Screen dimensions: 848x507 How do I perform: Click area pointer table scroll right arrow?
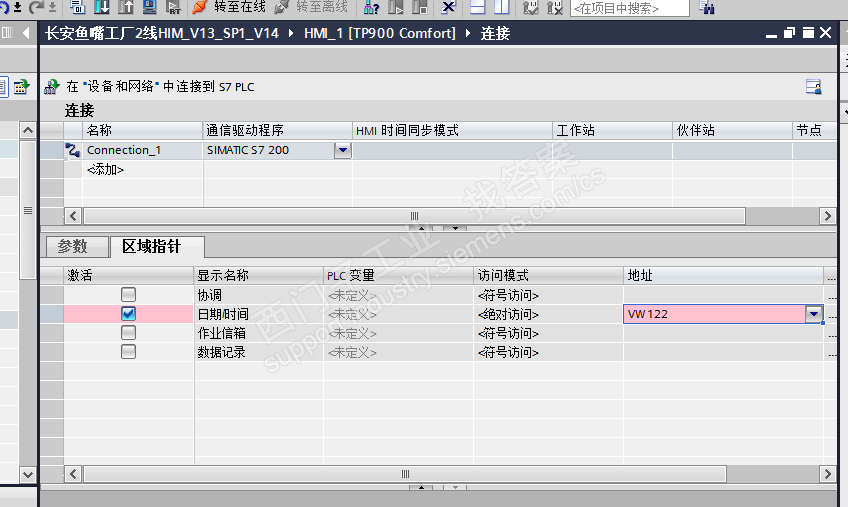[827, 474]
